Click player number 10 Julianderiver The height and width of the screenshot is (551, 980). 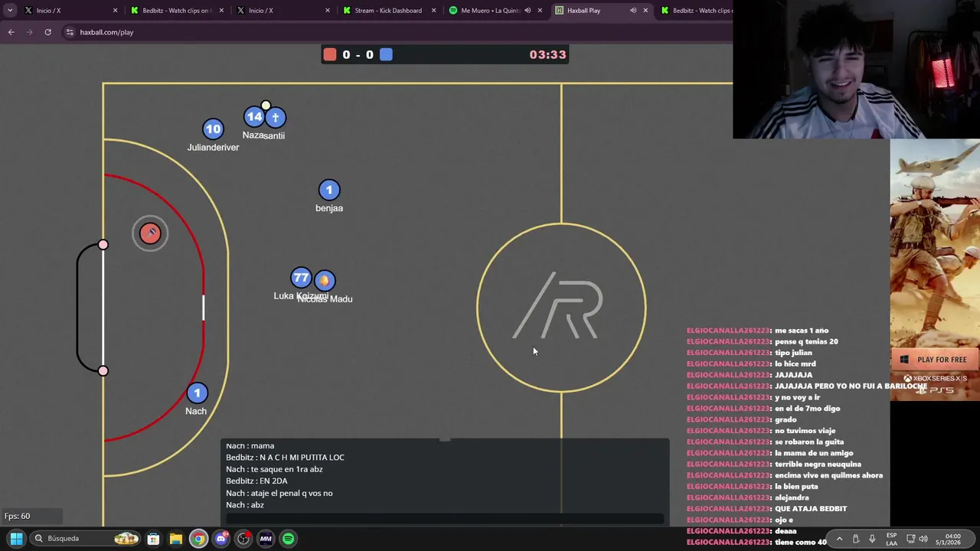tap(213, 129)
